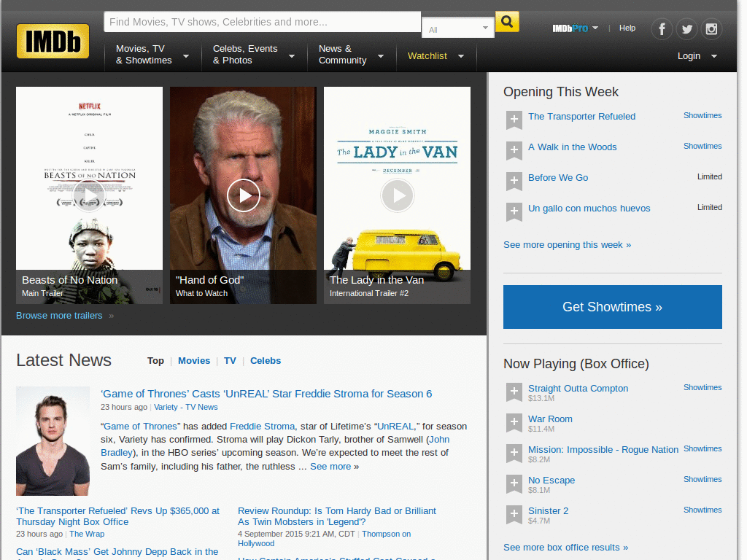The width and height of the screenshot is (747, 560).
Task: Open the Instagram icon
Action: click(x=711, y=28)
